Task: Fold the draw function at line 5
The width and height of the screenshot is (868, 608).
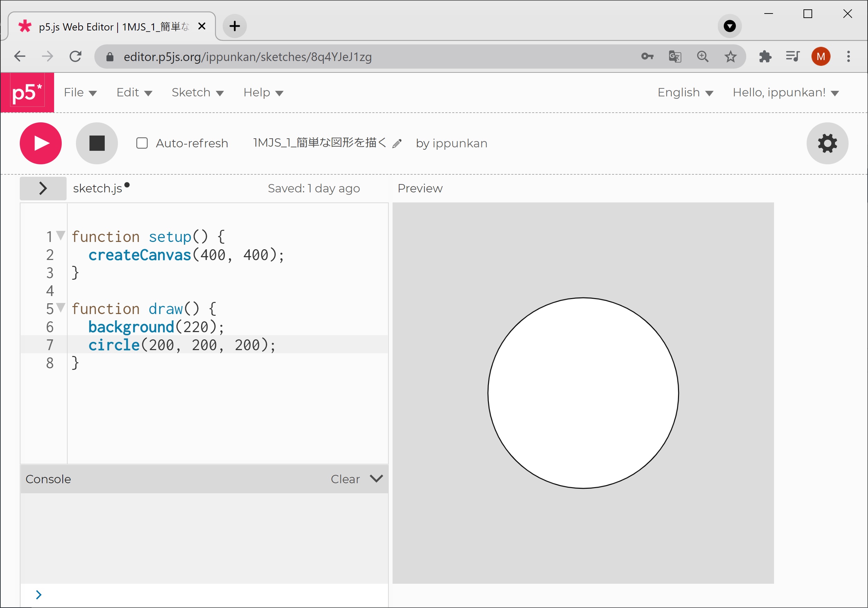Action: click(60, 307)
